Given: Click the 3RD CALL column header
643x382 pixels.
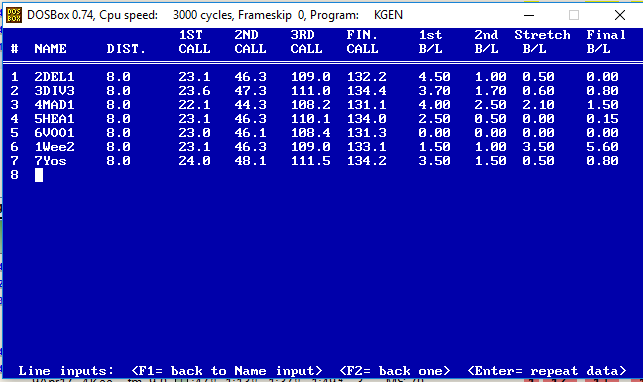Looking at the screenshot, I should point(306,42).
